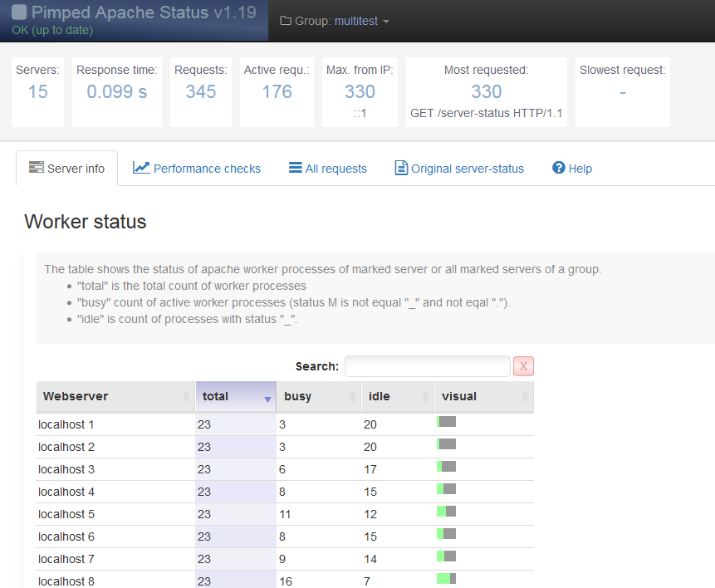The image size is (715, 588).
Task: Click the Most requested tile
Action: click(x=487, y=91)
